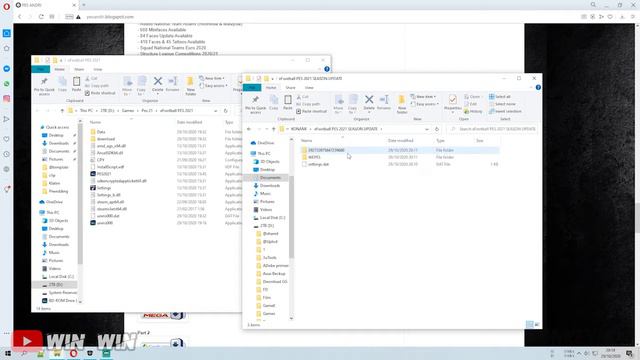The image size is (640, 360).
Task: Go up one folder level in SEASON UPDATE window
Action: 273,129
